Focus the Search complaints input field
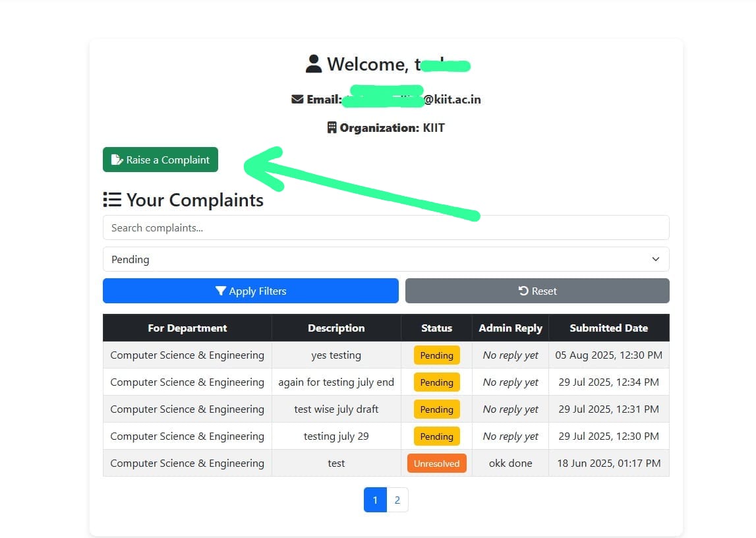 (x=386, y=227)
